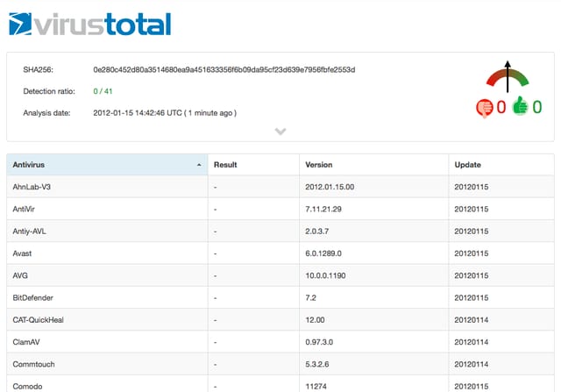Click the Detection ratio label
Image resolution: width=561 pixels, height=392 pixels.
(x=49, y=91)
